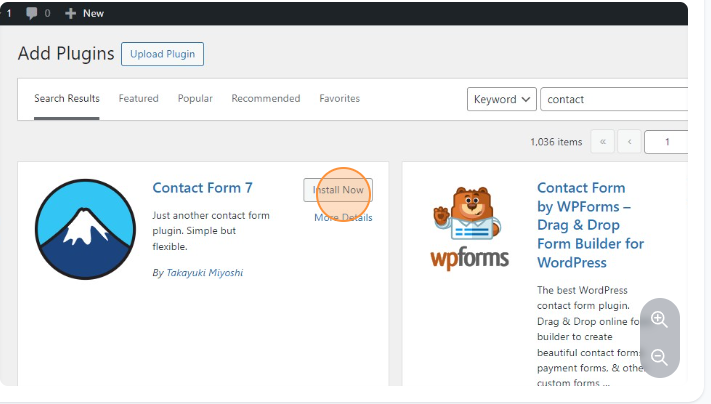This screenshot has height=404, width=711.
Task: Click the Upload Plugin button
Action: click(x=162, y=54)
